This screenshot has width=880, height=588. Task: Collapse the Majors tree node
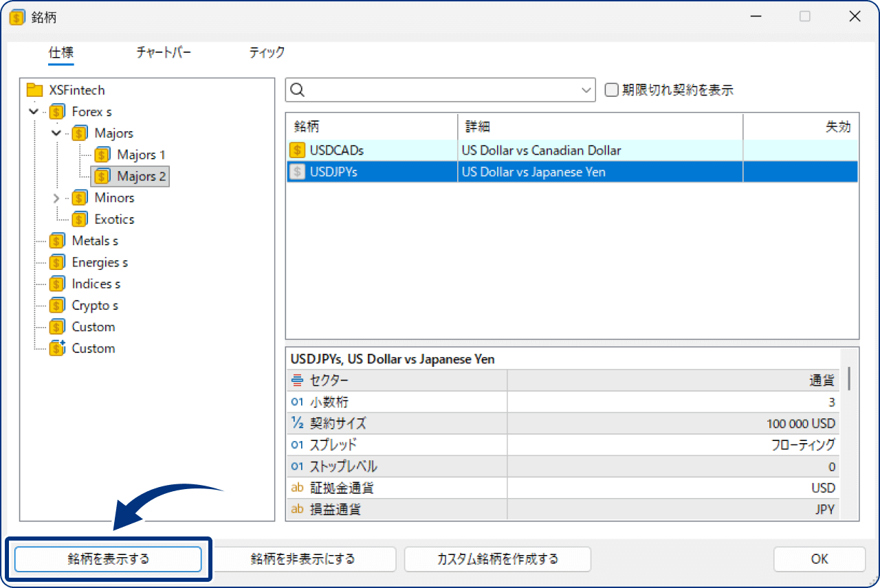56,133
